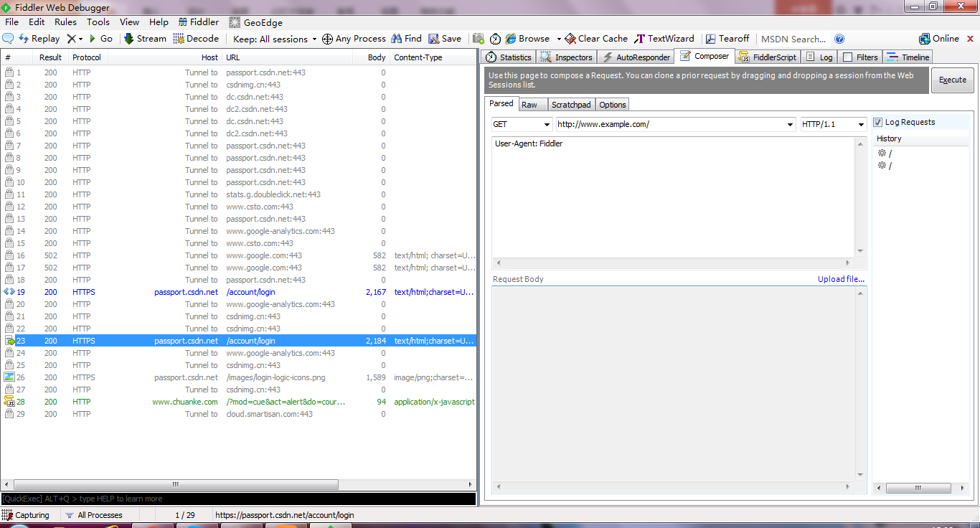This screenshot has width=980, height=528.
Task: Click the comment speech bubble toolbar icon
Action: 9,39
